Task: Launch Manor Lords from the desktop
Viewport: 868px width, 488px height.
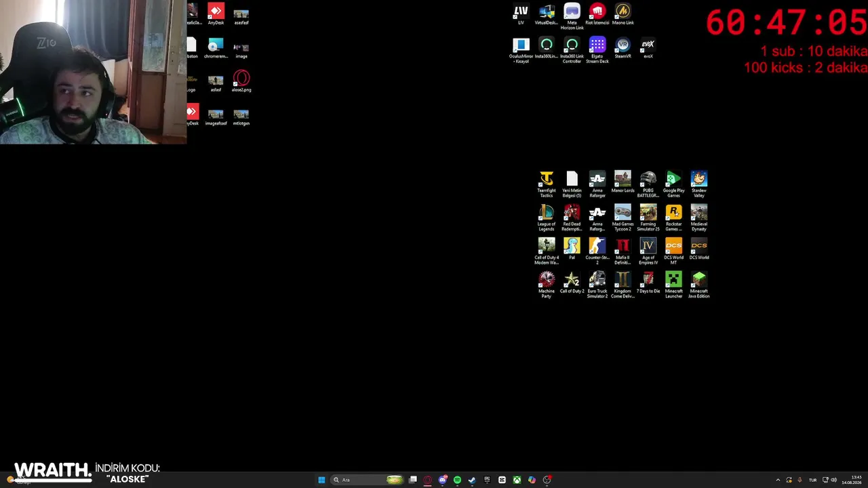Action: coord(623,182)
